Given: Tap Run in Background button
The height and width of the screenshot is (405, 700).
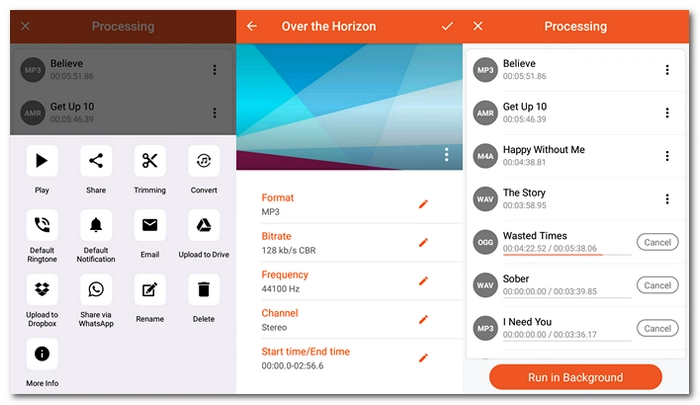Looking at the screenshot, I should coord(575,377).
